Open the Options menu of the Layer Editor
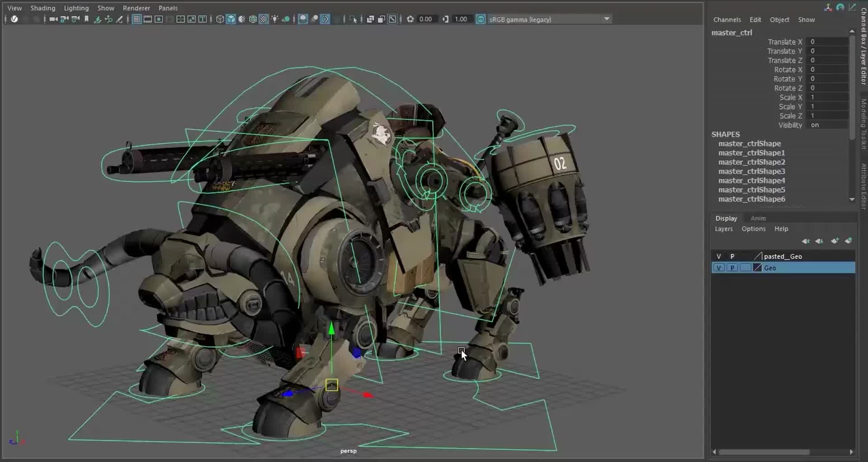 coord(753,229)
